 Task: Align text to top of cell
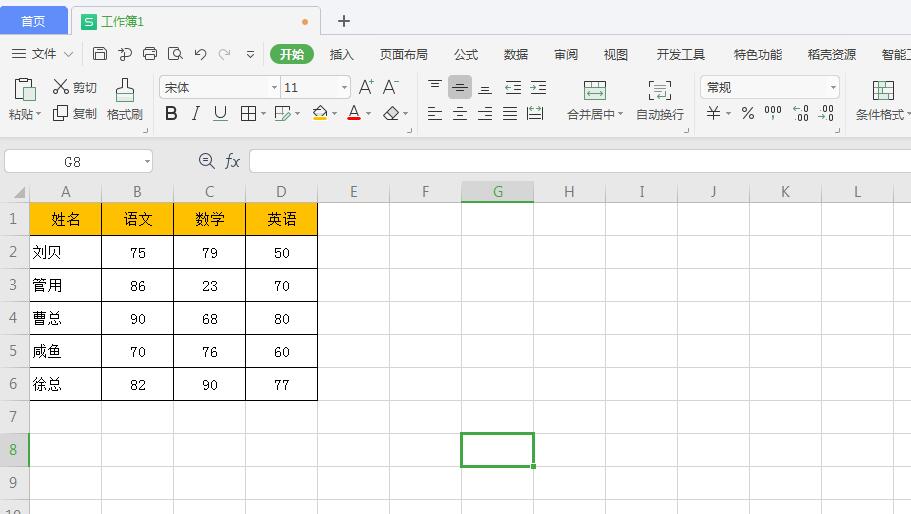tap(435, 87)
